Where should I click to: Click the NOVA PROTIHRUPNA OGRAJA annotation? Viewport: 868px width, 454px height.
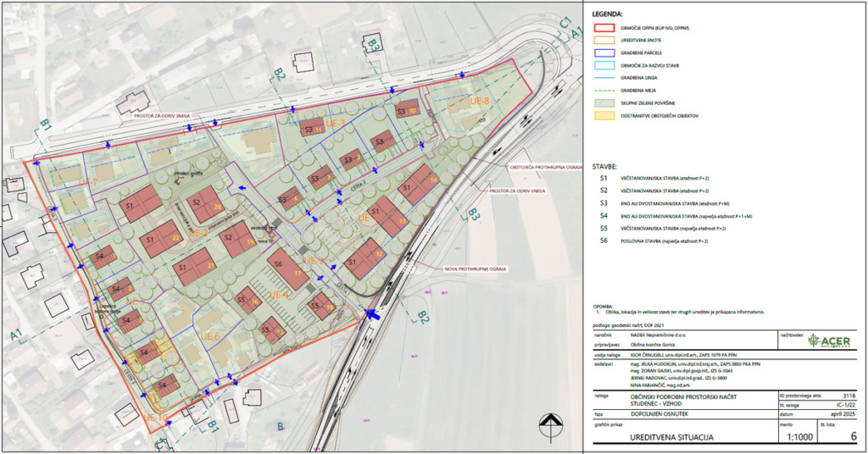coord(474,269)
